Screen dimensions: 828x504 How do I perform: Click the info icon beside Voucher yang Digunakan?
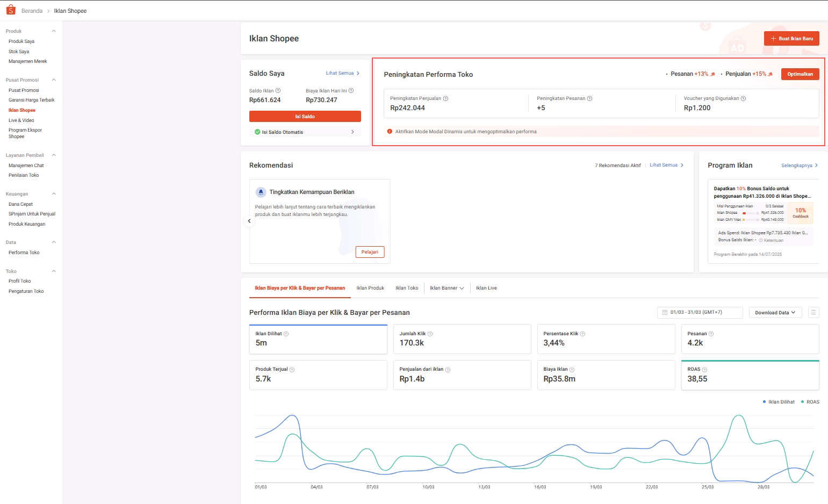tap(743, 98)
